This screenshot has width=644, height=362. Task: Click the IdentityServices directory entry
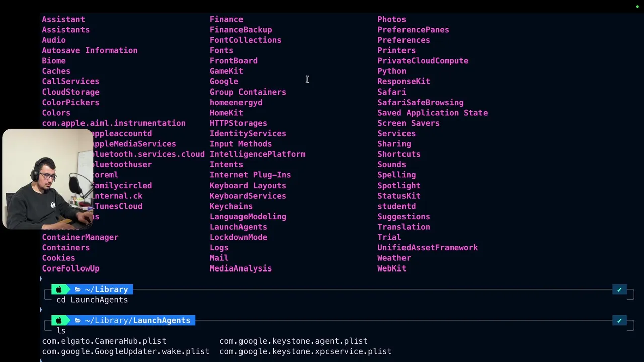[x=248, y=134]
